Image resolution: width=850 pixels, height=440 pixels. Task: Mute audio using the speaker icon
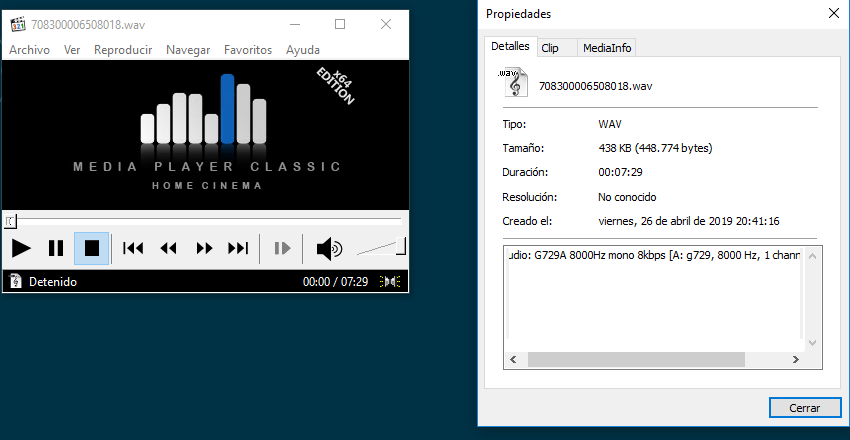coord(328,248)
